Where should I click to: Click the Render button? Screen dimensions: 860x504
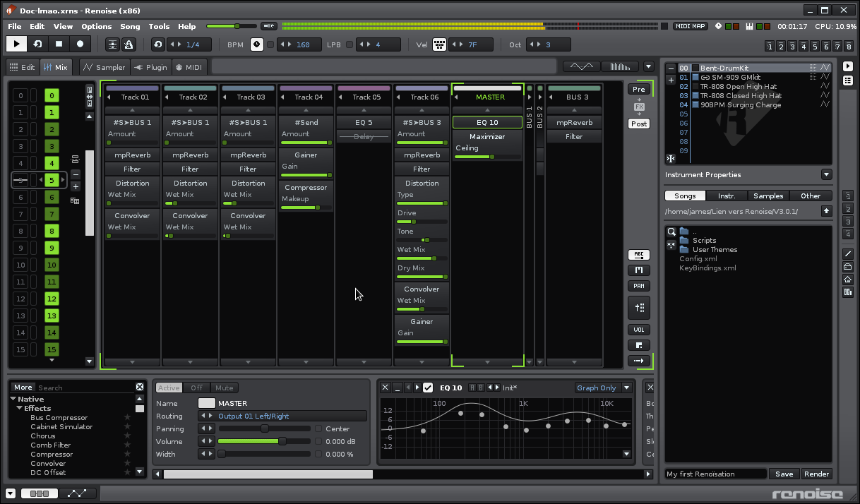click(816, 474)
